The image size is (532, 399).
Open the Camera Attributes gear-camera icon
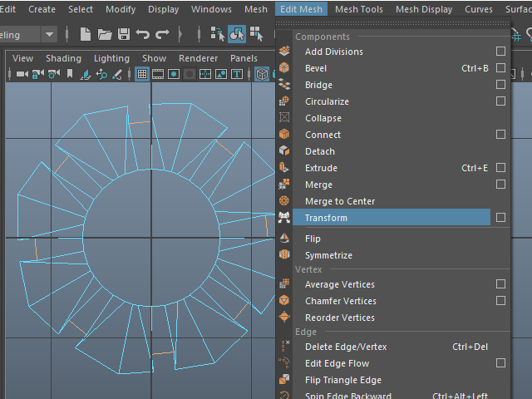pos(54,74)
